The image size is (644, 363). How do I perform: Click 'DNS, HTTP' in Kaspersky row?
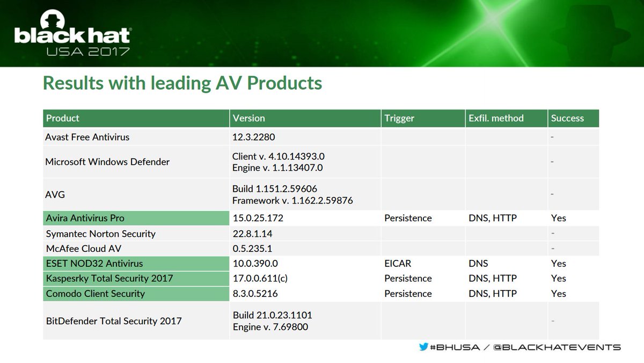tap(492, 279)
